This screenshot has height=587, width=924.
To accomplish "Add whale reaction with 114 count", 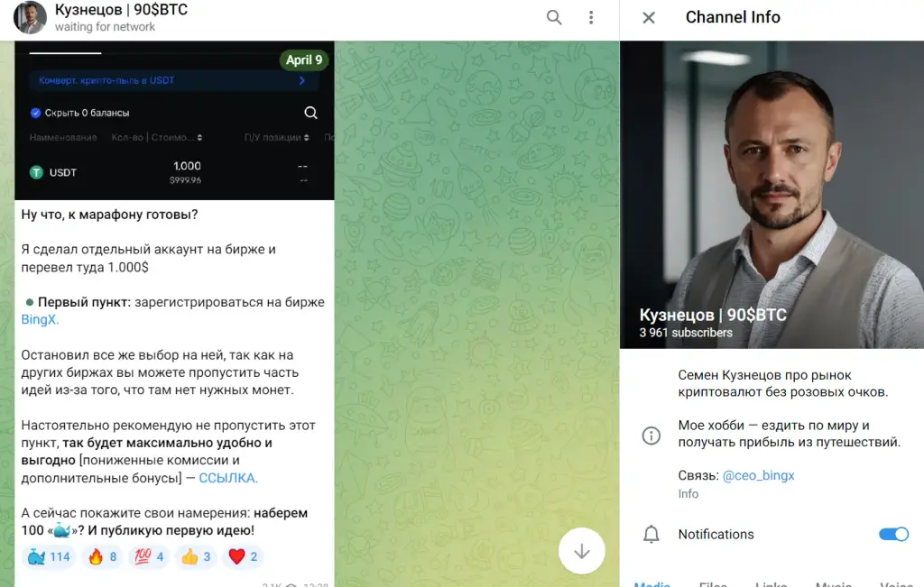I will click(x=49, y=556).
